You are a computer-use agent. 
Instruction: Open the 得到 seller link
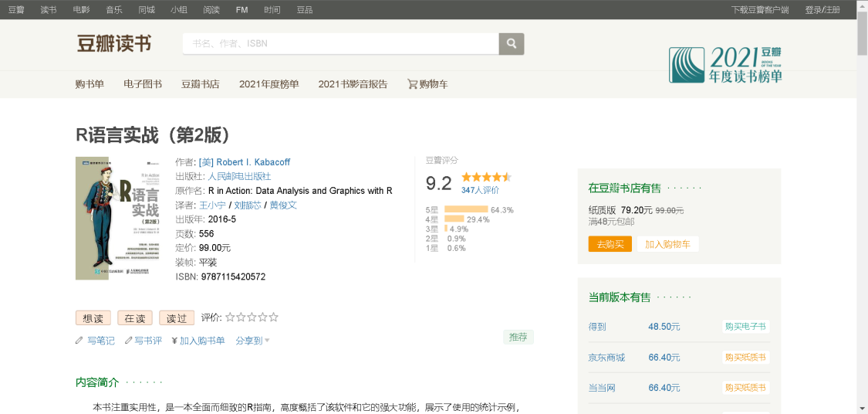click(x=597, y=327)
